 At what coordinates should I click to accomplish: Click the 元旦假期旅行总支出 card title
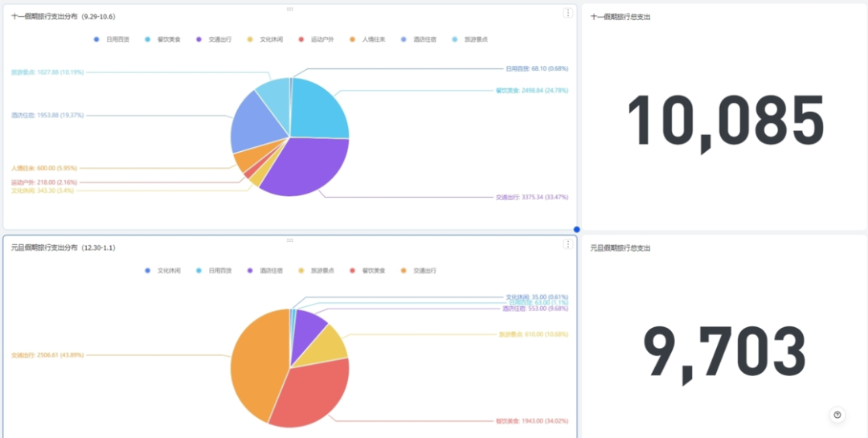(620, 248)
